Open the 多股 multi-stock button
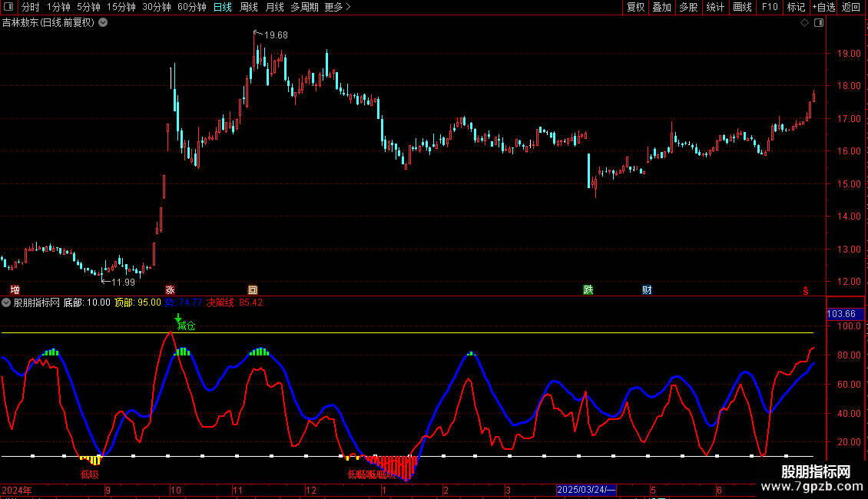This screenshot has height=499, width=868. [x=689, y=7]
